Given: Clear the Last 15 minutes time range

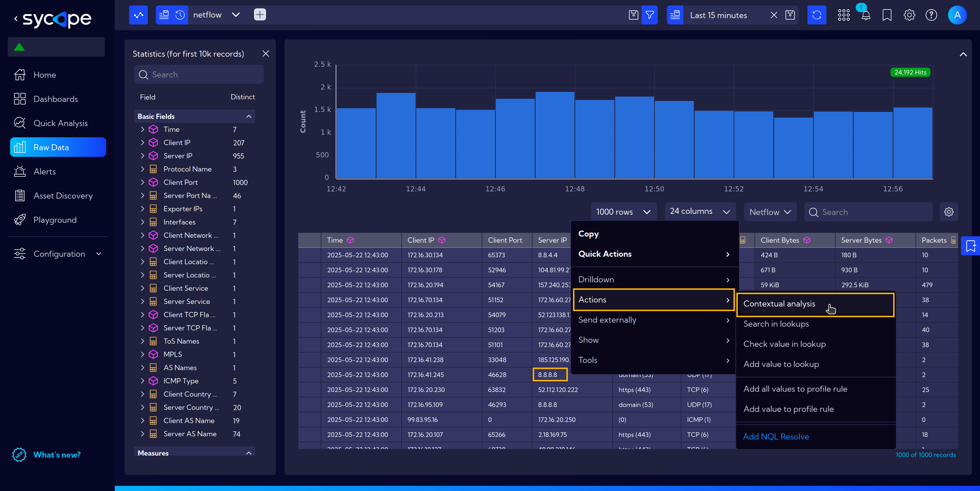Looking at the screenshot, I should [x=774, y=15].
